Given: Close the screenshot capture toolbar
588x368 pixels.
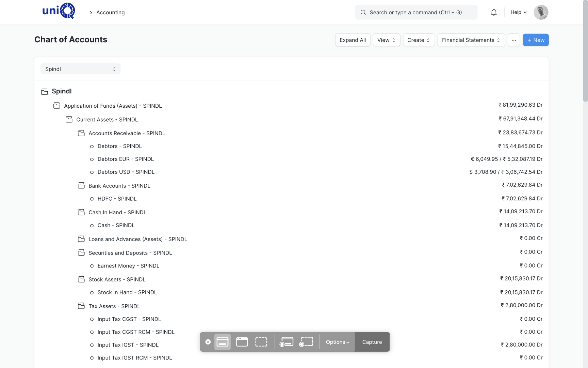Looking at the screenshot, I should click(208, 342).
